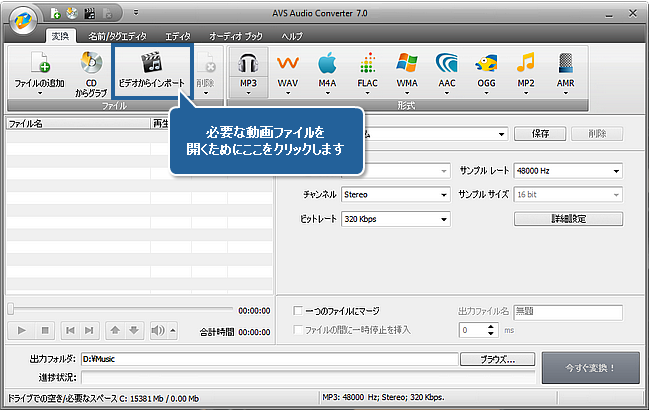
Task: Expand volume slider arrow next to speaker
Action: [173, 331]
